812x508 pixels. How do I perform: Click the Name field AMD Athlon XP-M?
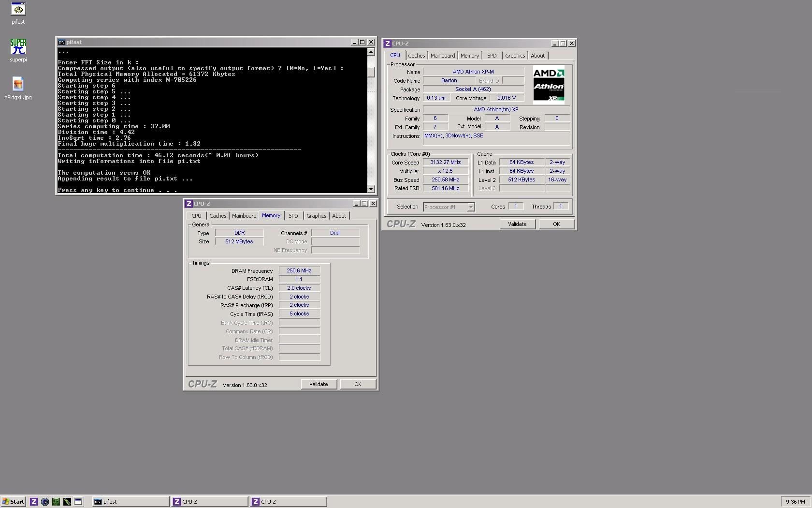coord(473,72)
